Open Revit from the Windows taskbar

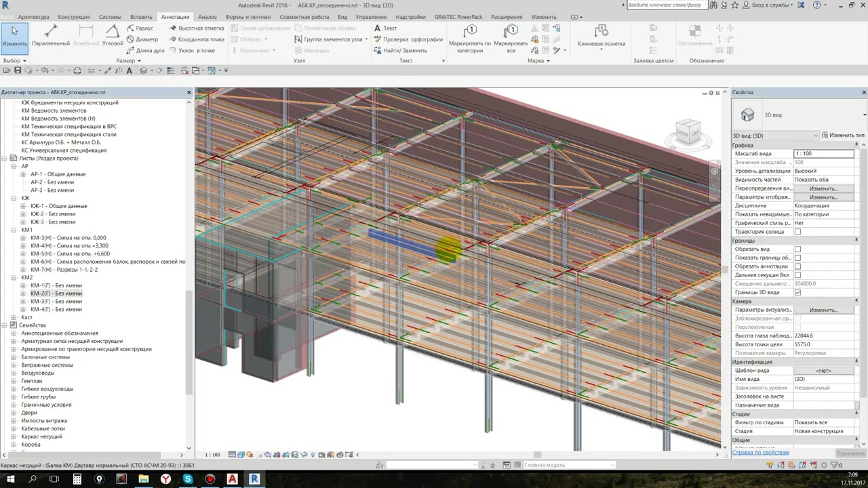pyautogui.click(x=254, y=479)
